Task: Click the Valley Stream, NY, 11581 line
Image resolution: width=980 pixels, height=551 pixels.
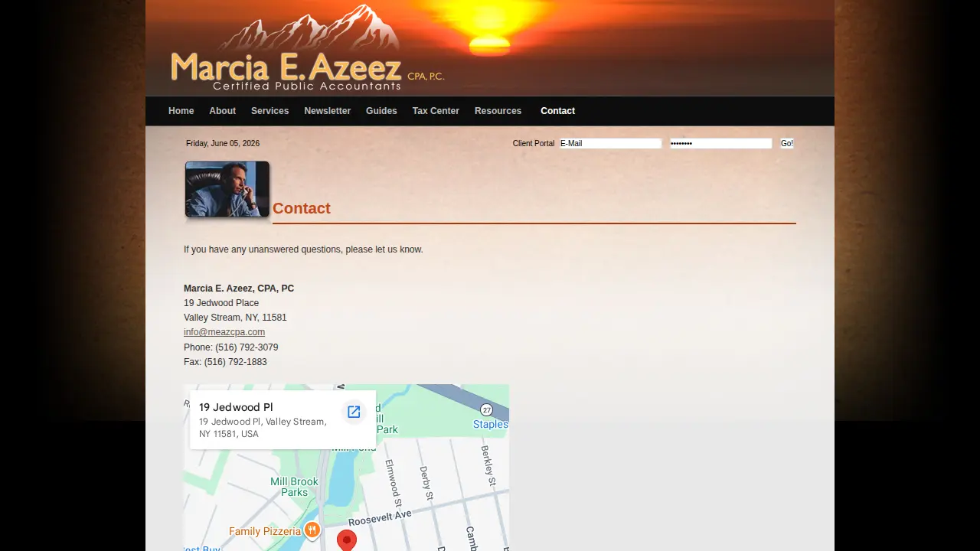Action: pos(235,318)
